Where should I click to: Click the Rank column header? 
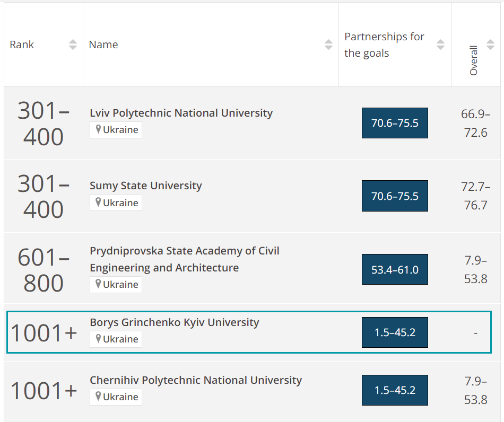click(22, 45)
